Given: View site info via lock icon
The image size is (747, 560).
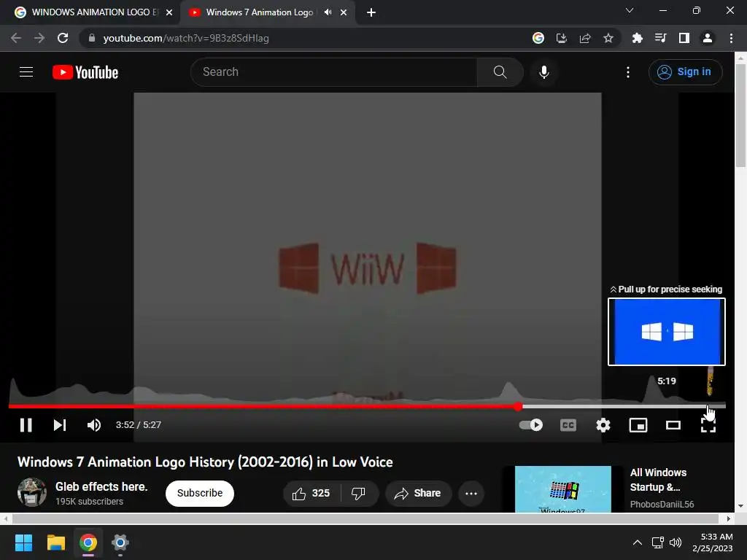Looking at the screenshot, I should (x=92, y=38).
